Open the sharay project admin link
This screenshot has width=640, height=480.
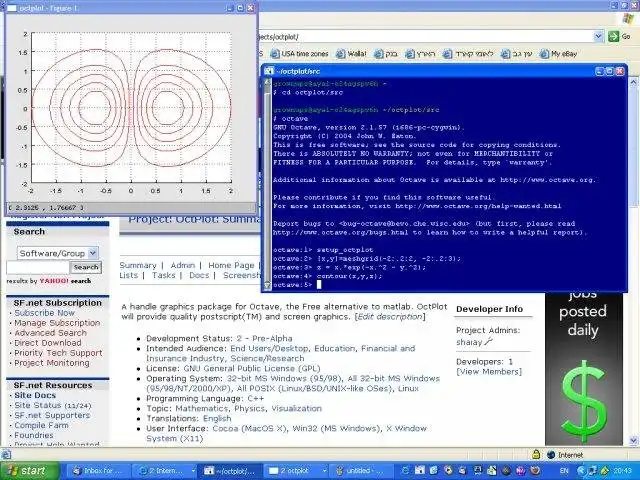[469, 342]
